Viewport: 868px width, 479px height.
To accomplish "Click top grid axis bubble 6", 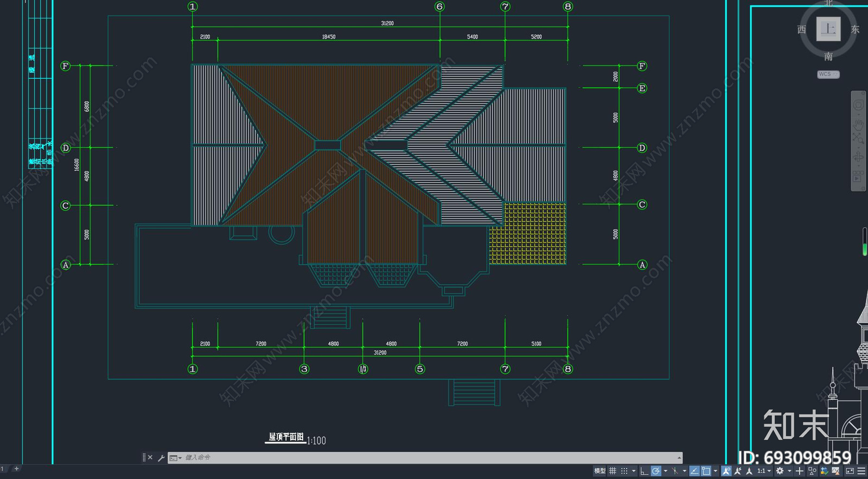I will (x=439, y=7).
